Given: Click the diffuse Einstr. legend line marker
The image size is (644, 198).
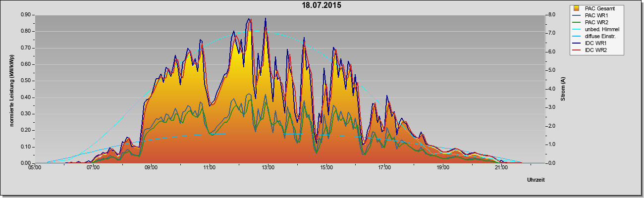Looking at the screenshot, I should 577,36.
